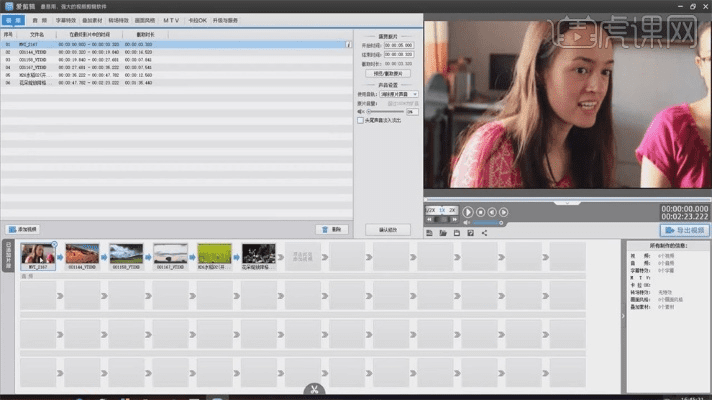712x400 pixels.
Task: Click the share icon below the preview
Action: (485, 233)
